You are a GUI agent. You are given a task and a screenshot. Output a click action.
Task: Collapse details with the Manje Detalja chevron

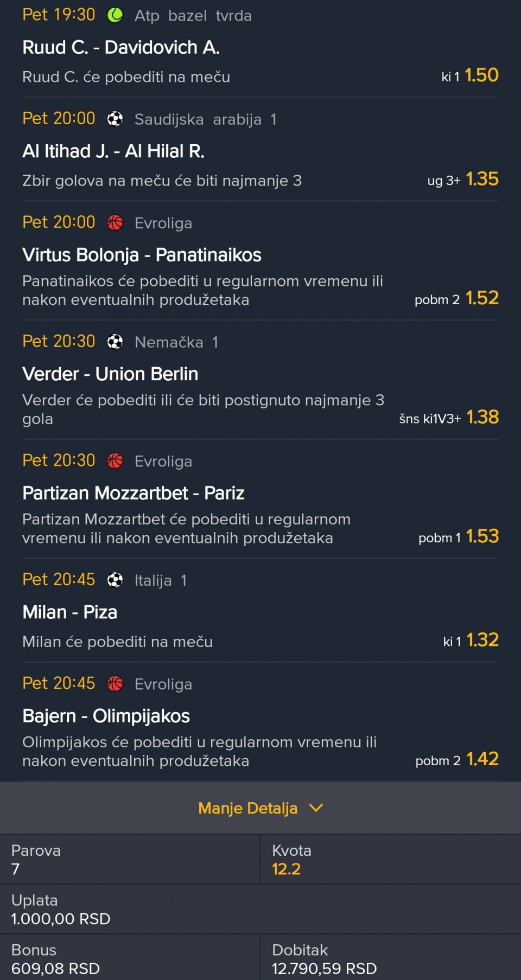click(316, 808)
